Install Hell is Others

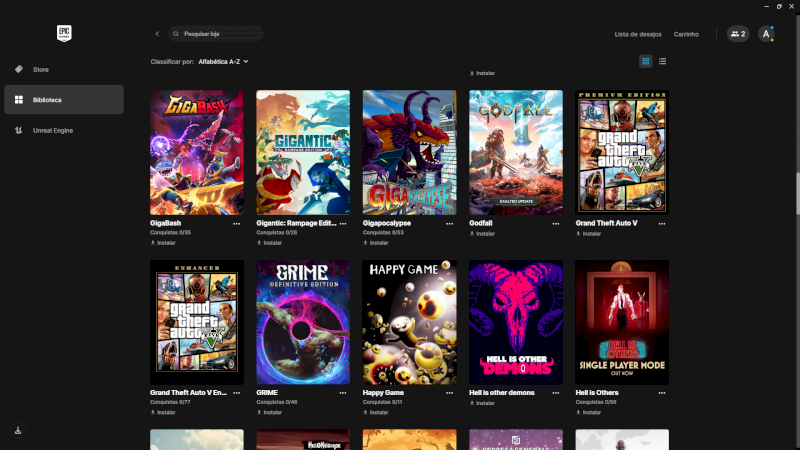(588, 412)
